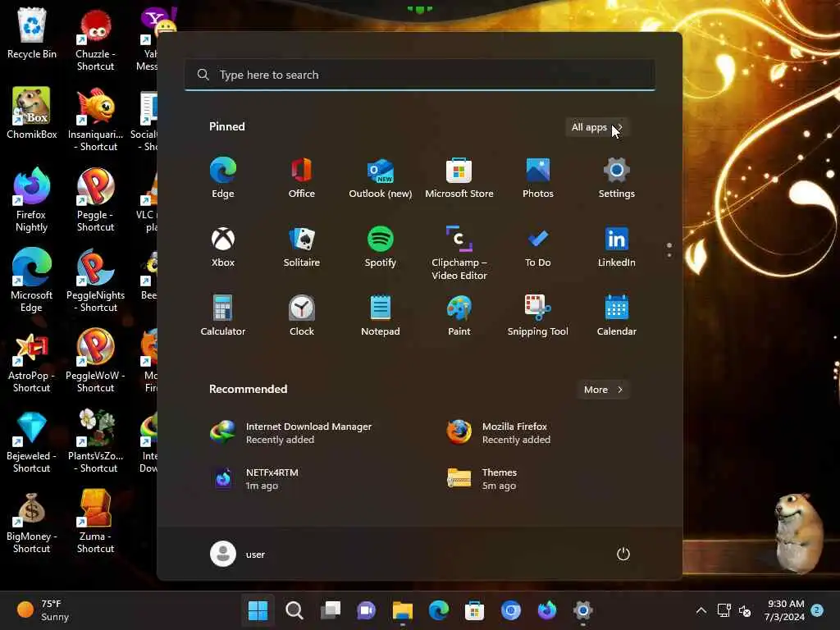Open Edge from pinned apps
840x630 pixels.
223,178
